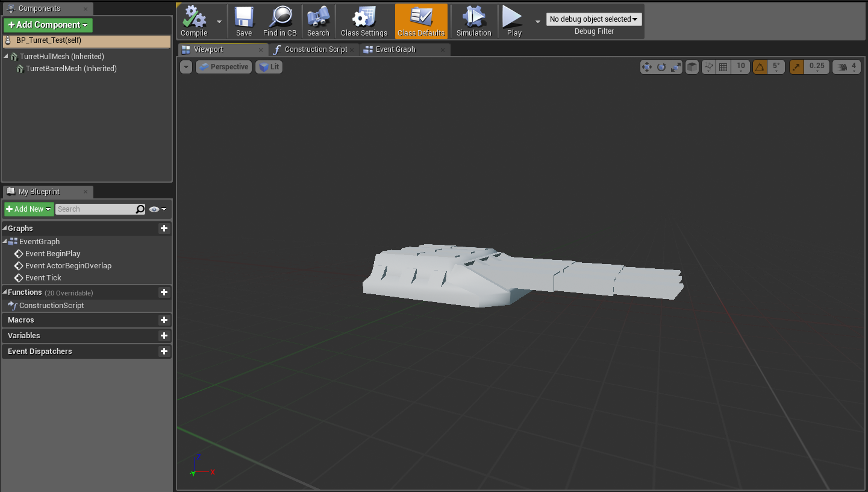Click the magnifier icon in search field
The width and height of the screenshot is (868, 492).
pyautogui.click(x=140, y=209)
